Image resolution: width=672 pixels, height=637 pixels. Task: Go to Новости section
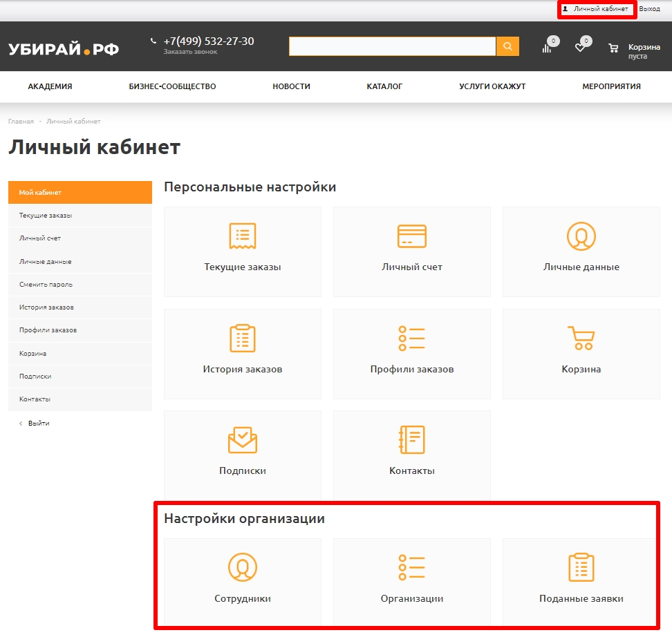point(292,86)
